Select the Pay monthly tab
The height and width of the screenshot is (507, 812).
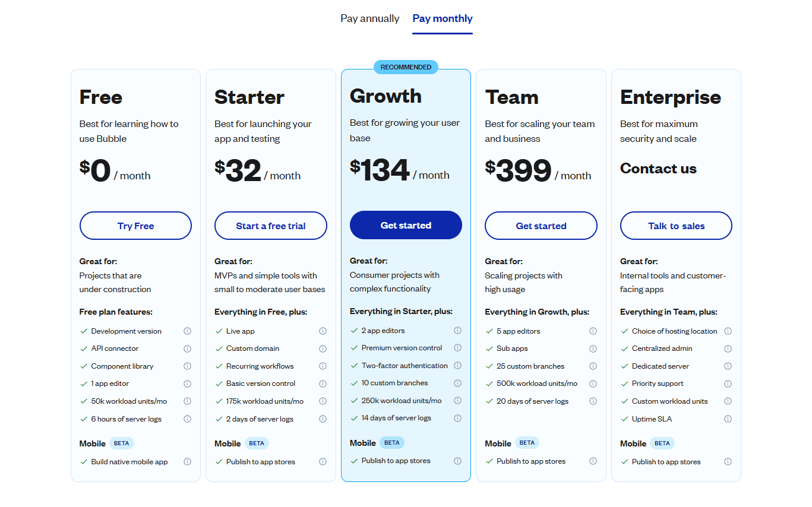click(x=443, y=18)
